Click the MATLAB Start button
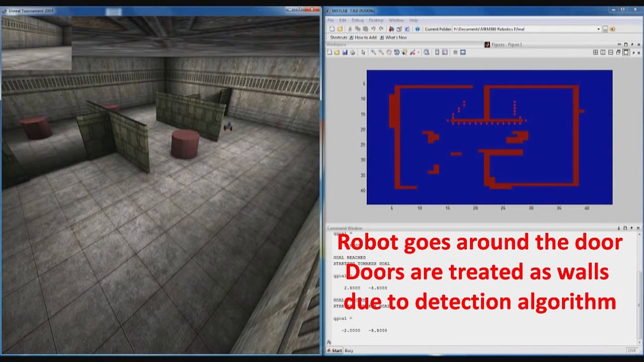This screenshot has height=362, width=644. click(335, 350)
